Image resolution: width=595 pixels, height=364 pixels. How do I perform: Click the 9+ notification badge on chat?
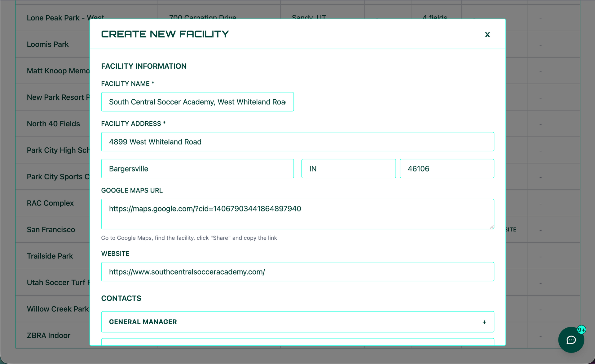click(x=581, y=330)
